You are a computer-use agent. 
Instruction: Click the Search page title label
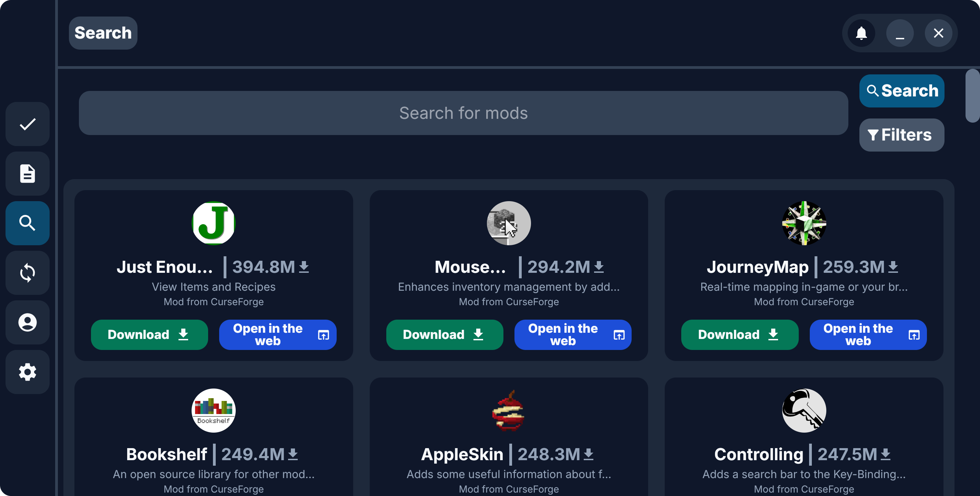[x=103, y=33]
